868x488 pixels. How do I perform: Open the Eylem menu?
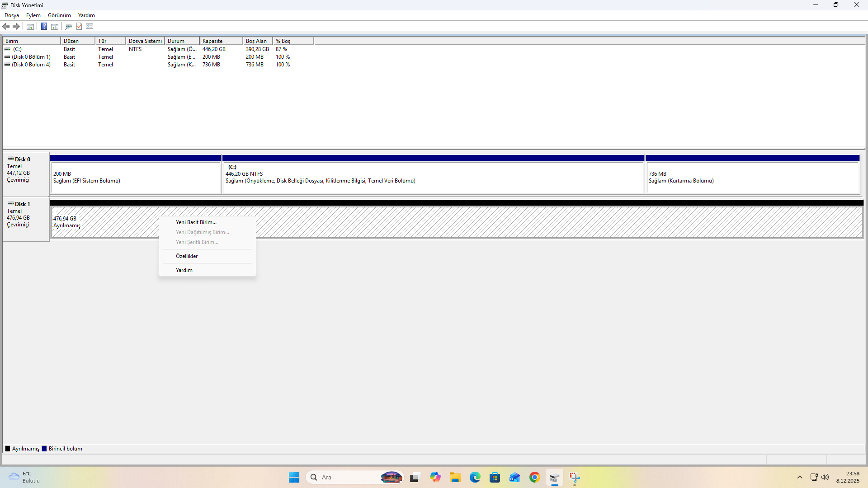pyautogui.click(x=33, y=15)
